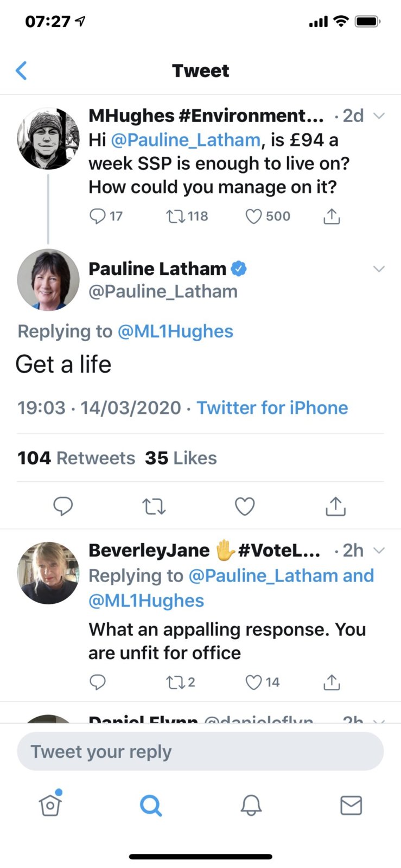401x868 pixels.
Task: Open the dropdown chevron on MHughes's tweet
Action: [x=379, y=116]
